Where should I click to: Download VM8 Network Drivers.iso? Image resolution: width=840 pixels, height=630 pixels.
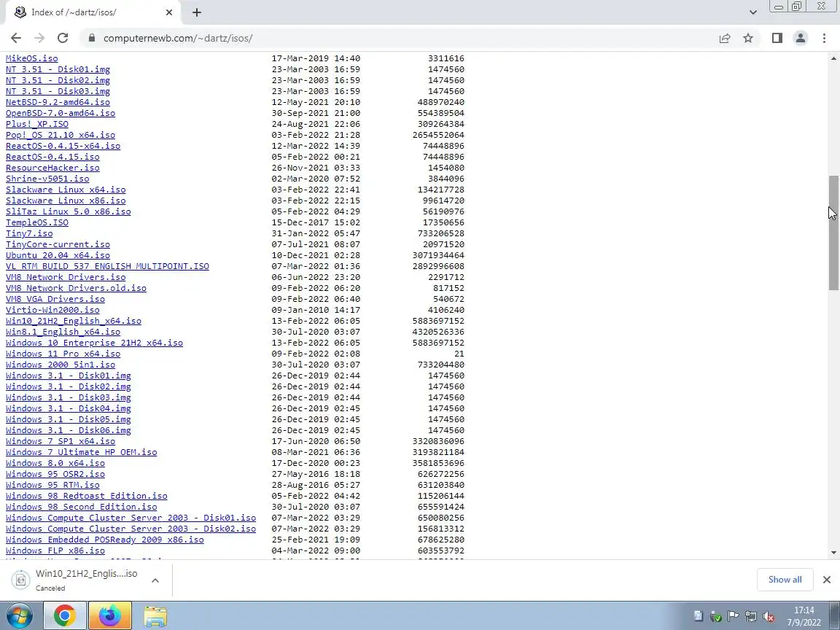(x=66, y=277)
